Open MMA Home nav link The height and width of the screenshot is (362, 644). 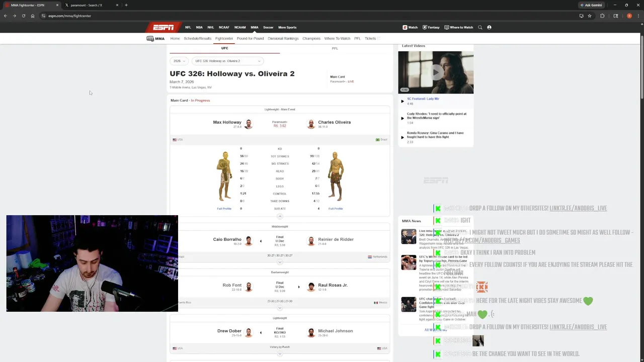click(x=175, y=38)
